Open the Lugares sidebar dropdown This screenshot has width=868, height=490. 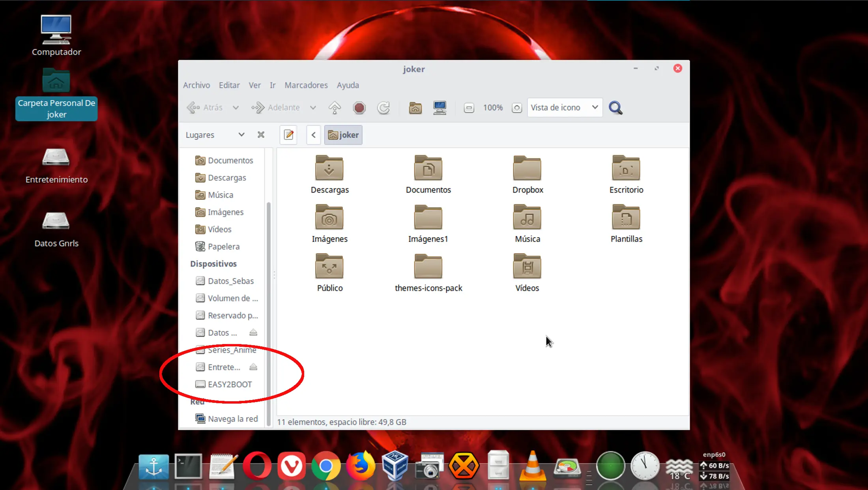241,135
